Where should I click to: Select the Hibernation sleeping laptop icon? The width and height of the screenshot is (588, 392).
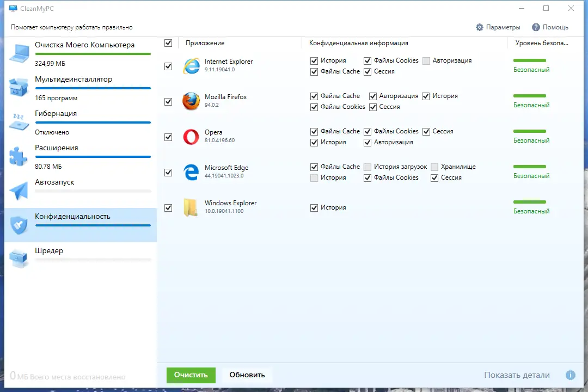click(x=19, y=121)
